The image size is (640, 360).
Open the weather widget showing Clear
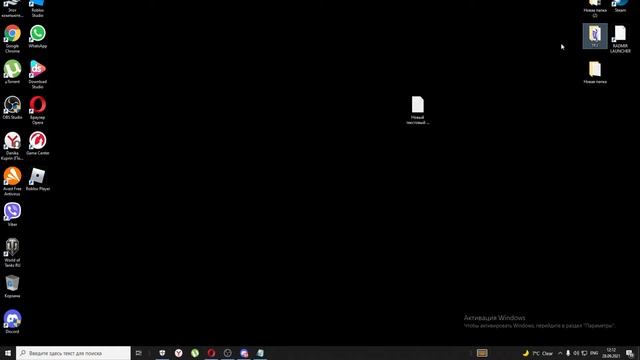click(538, 353)
